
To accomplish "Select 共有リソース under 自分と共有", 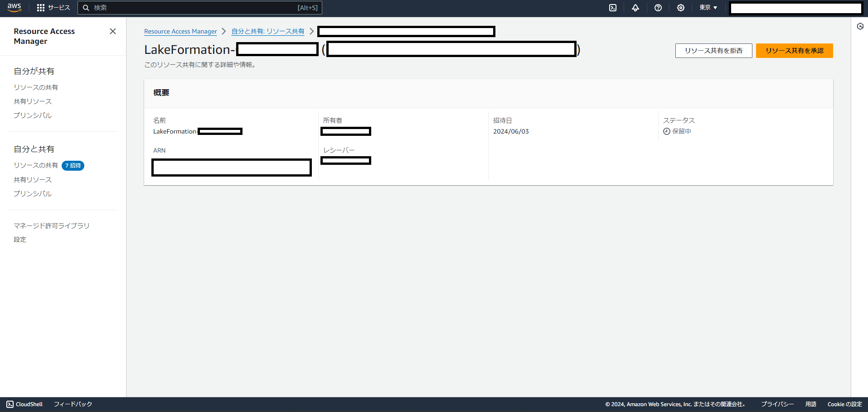I will coord(33,180).
